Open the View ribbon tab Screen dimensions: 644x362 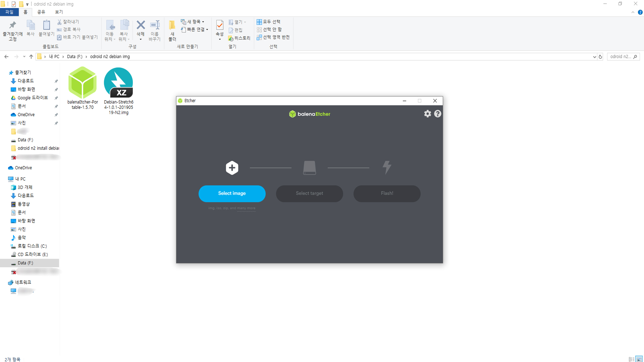(x=59, y=12)
